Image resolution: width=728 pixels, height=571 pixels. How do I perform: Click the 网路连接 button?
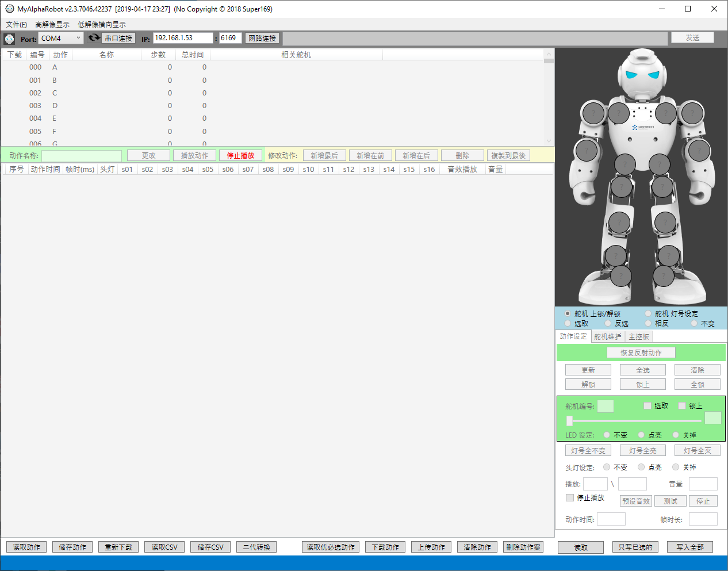tap(262, 38)
